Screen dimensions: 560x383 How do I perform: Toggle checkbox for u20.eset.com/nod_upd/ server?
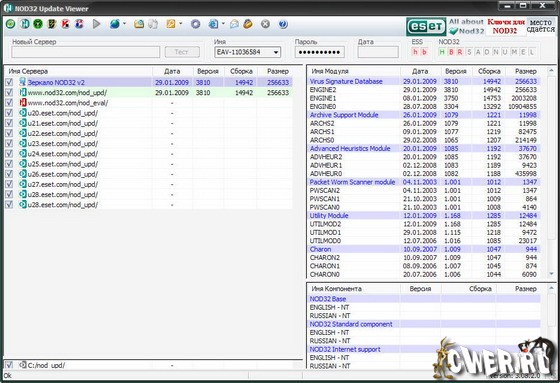coord(9,113)
